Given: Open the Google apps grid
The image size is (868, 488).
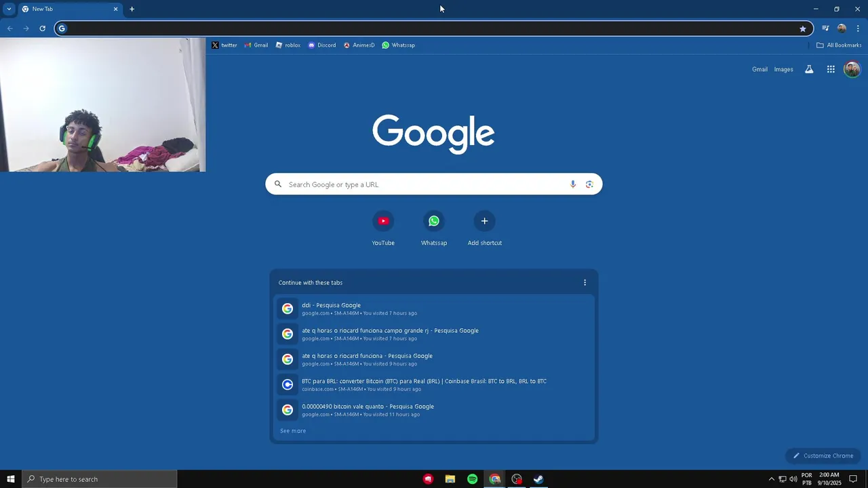Looking at the screenshot, I should point(831,69).
